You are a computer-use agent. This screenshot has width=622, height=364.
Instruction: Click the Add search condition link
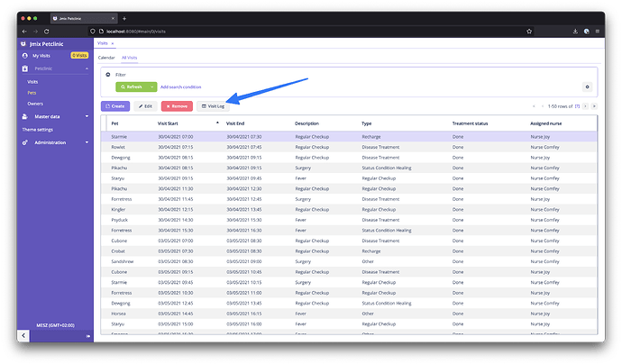pos(181,86)
